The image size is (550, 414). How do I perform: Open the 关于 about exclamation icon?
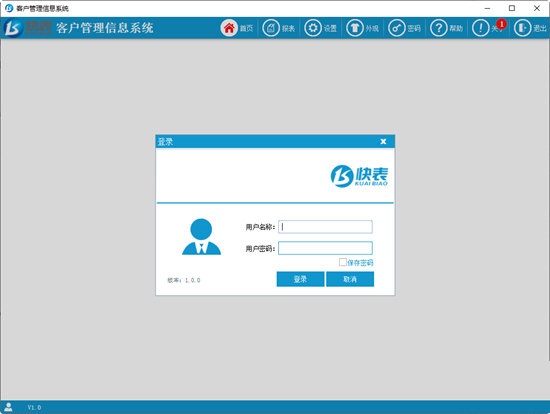coord(480,28)
